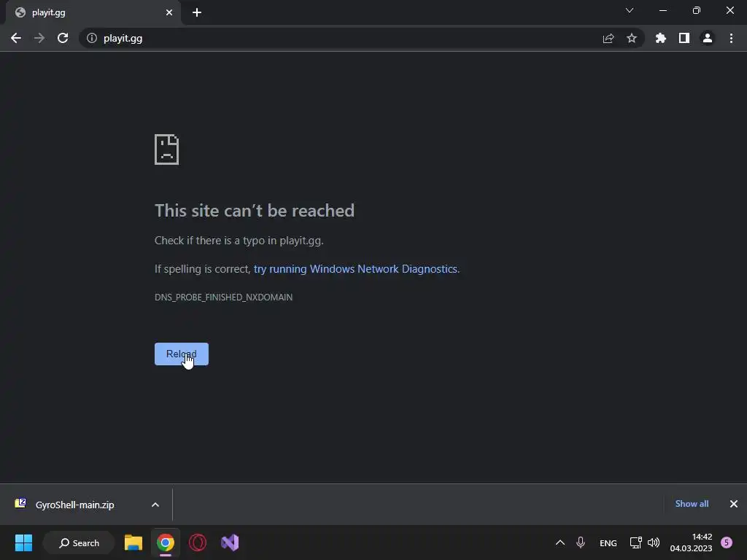Open clock and calendar 14:42
Image resolution: width=747 pixels, height=560 pixels.
[x=692, y=542]
